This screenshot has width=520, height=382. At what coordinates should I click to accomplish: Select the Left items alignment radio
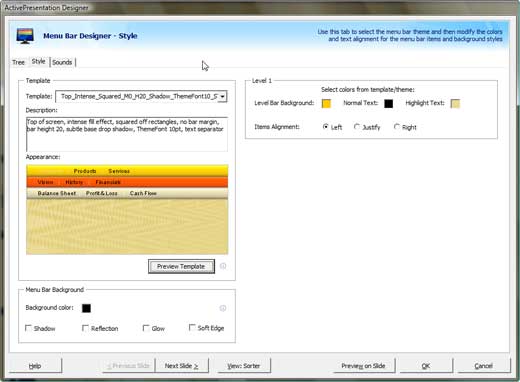point(326,127)
